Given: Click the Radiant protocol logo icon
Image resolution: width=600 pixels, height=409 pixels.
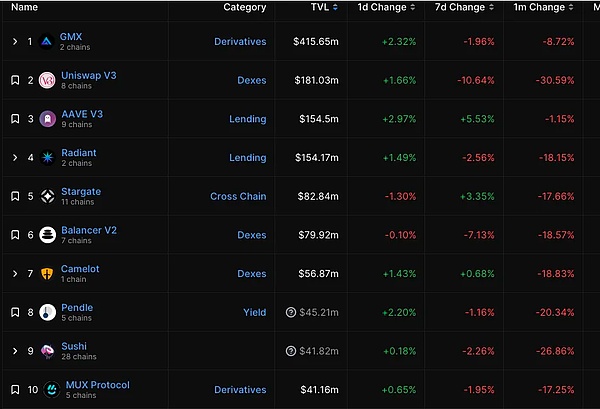Looking at the screenshot, I should coord(46,158).
